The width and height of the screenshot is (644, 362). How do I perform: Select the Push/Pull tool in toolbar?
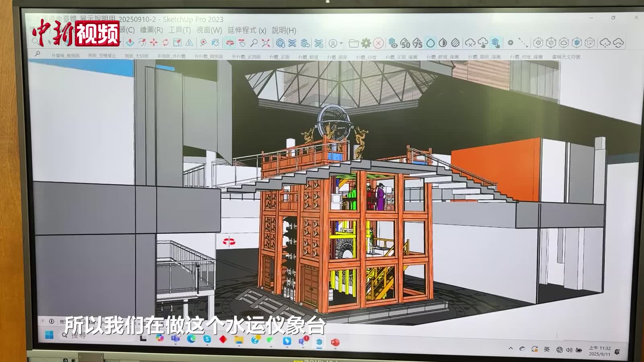130,42
